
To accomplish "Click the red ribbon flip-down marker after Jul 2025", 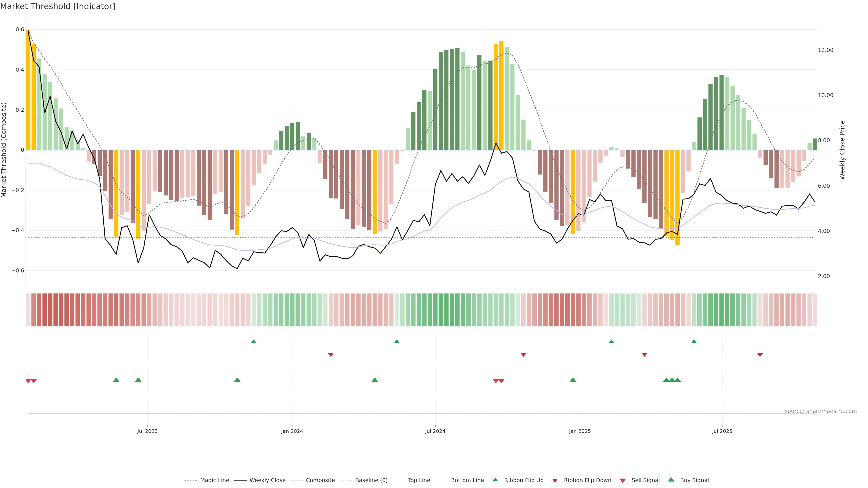I will 760,355.
